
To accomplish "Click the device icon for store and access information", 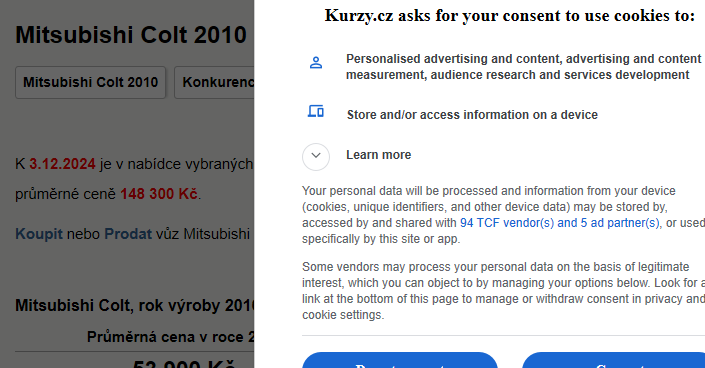I will point(316,111).
